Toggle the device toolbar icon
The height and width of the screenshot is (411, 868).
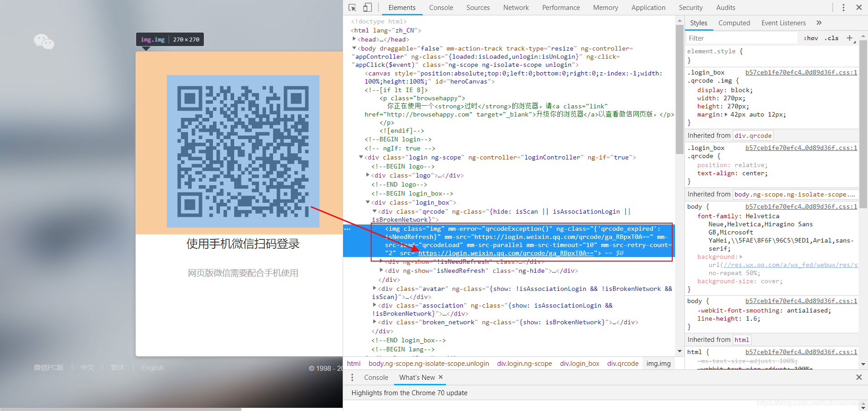(x=368, y=8)
